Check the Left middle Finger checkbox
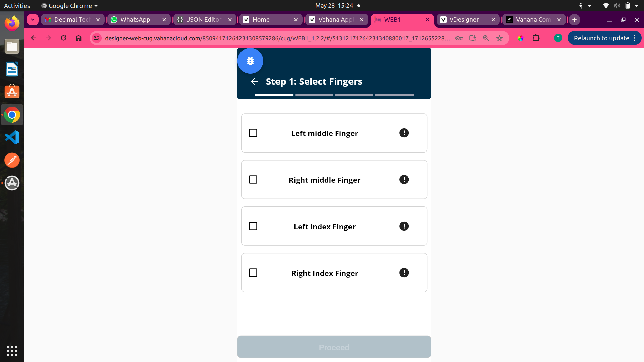The width and height of the screenshot is (644, 362). click(x=253, y=133)
